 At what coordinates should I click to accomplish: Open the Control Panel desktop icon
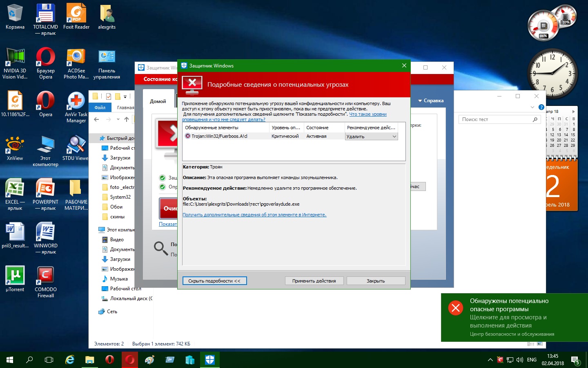[x=107, y=63]
